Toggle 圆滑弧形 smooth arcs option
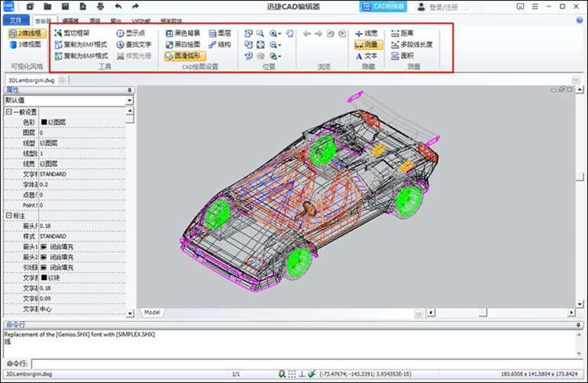 click(x=185, y=56)
